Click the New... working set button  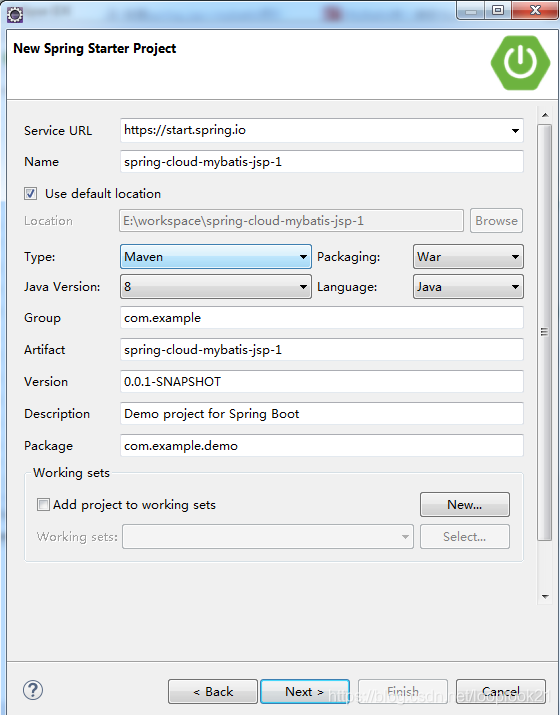coord(465,504)
